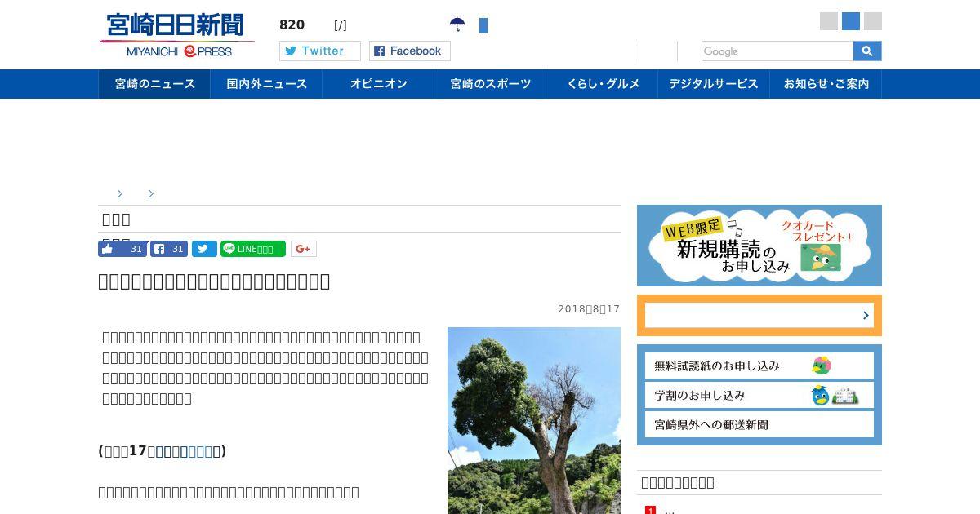Type in the Google search field
This screenshot has width=980, height=514.
click(776, 51)
